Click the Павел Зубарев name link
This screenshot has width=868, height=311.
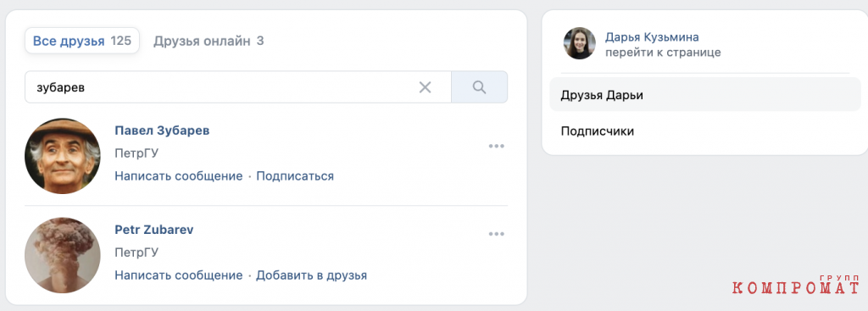162,131
